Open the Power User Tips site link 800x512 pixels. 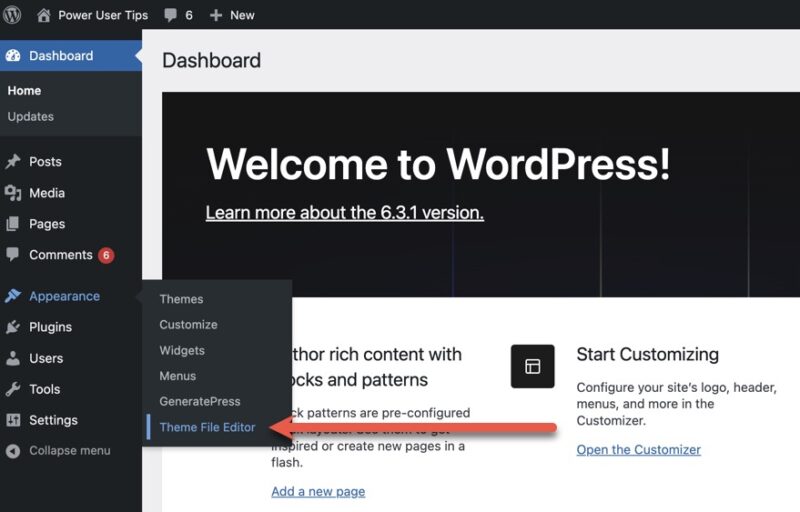(x=103, y=15)
